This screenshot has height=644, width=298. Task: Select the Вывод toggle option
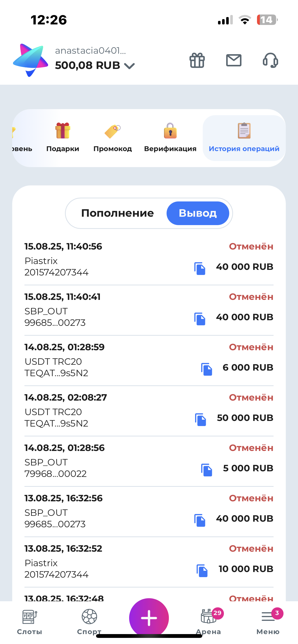pyautogui.click(x=198, y=213)
